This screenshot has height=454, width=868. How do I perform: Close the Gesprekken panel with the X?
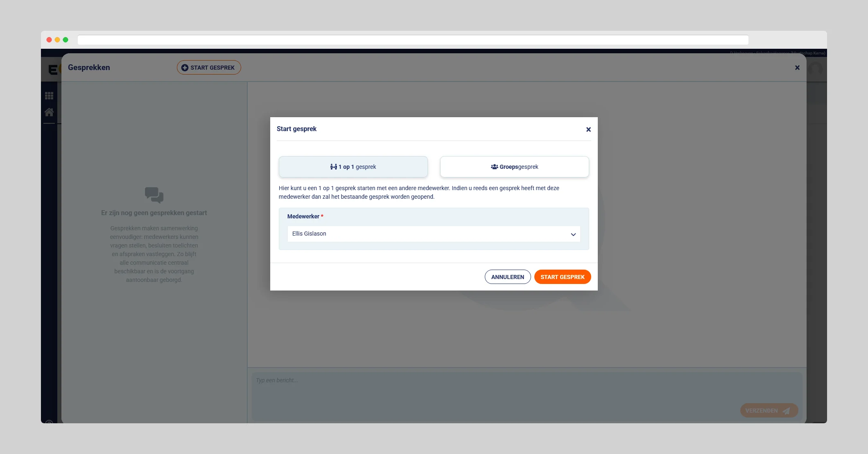797,68
